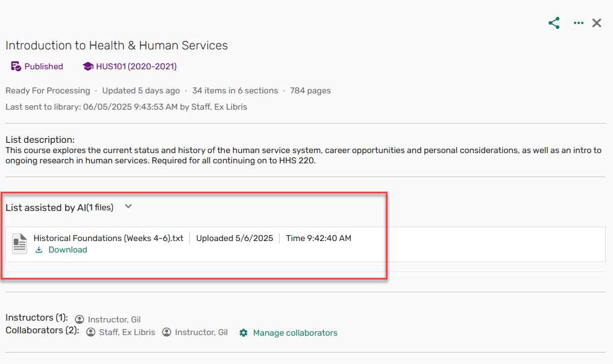The width and height of the screenshot is (613, 364).
Task: Download the Historical Foundations file
Action: point(68,250)
